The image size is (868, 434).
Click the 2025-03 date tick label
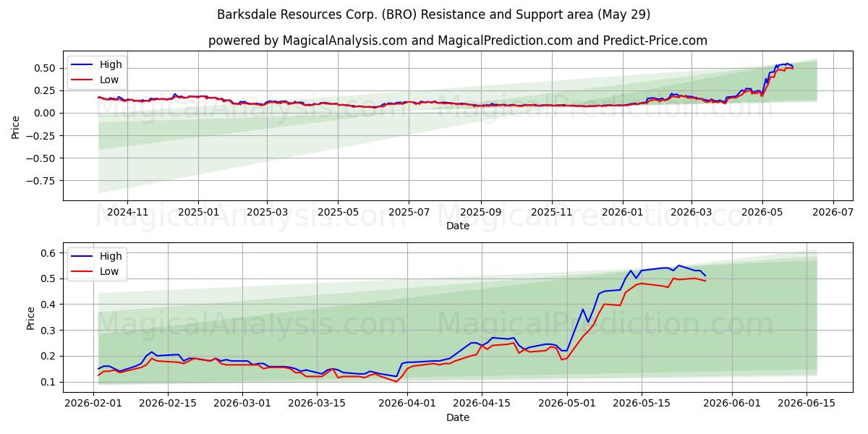267,213
